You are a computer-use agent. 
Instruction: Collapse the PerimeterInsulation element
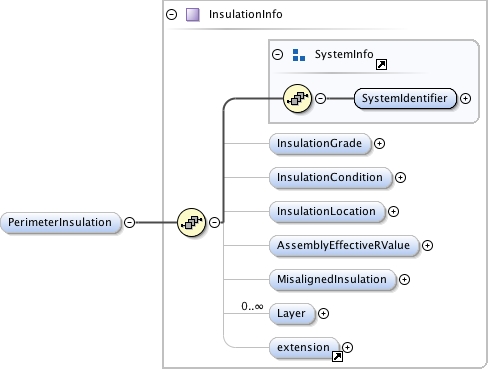pos(130,222)
